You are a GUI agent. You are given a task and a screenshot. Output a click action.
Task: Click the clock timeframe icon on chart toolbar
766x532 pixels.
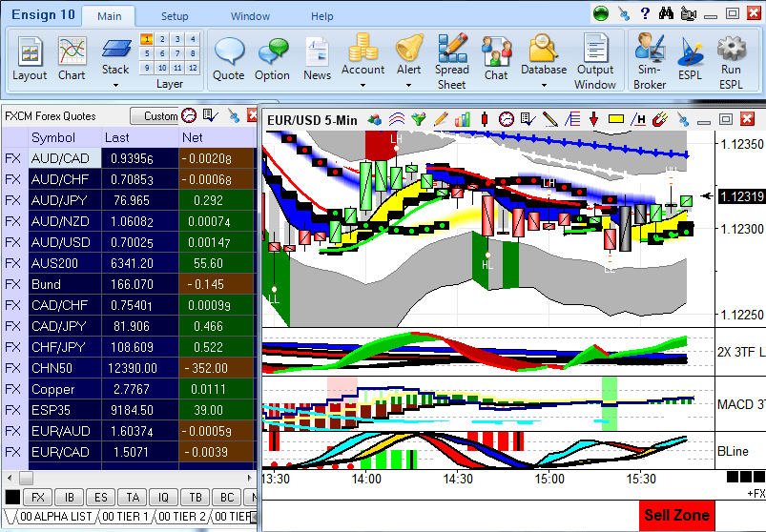tap(507, 119)
